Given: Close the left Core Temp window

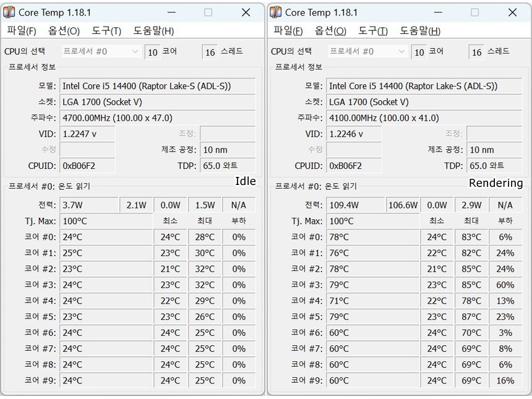Looking at the screenshot, I should tap(246, 12).
